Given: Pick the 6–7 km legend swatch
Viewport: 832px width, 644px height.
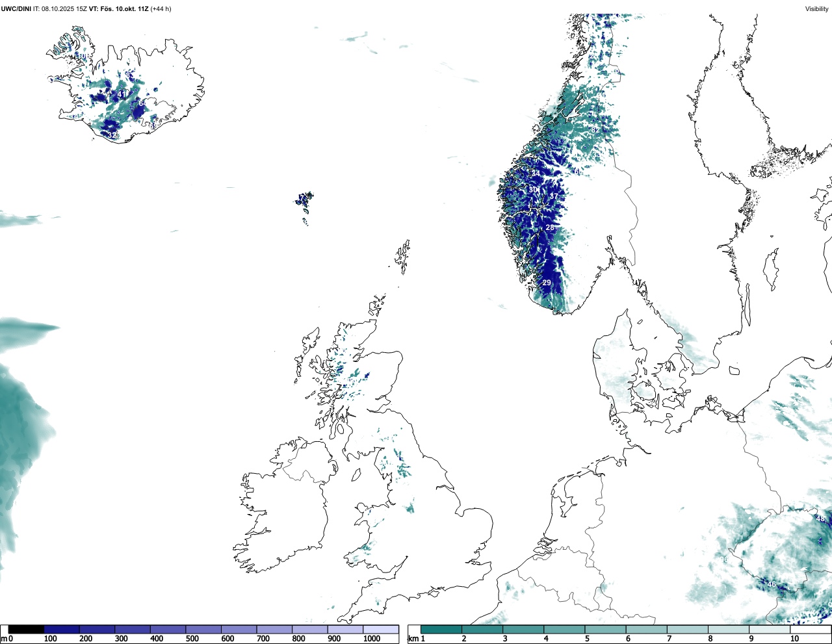Looking at the screenshot, I should (646, 630).
